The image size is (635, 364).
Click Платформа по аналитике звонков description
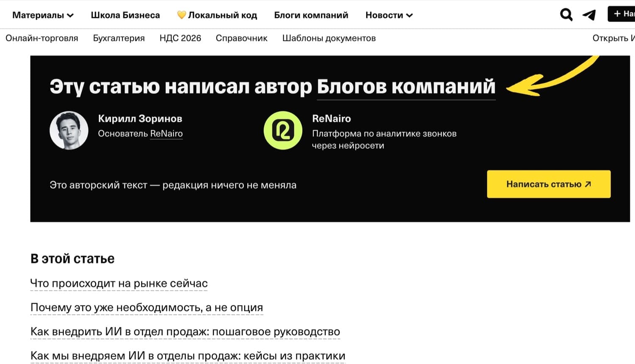pyautogui.click(x=384, y=140)
